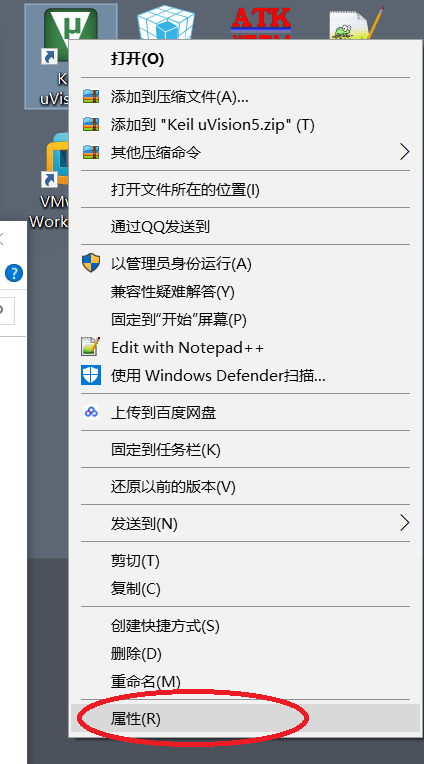Select the Notepad++ frog desktop icon
Screen dimensions: 424x764
point(356,23)
